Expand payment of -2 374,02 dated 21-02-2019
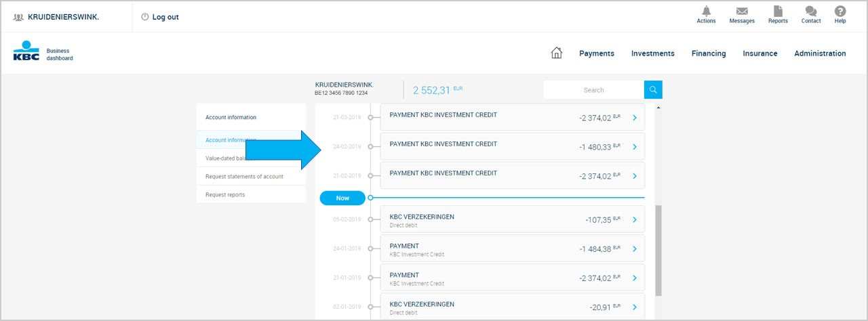This screenshot has height=321, width=868. (x=635, y=176)
